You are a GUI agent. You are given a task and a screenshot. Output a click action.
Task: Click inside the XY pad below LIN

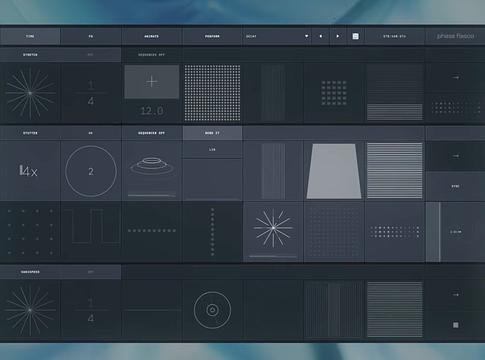pos(212,179)
